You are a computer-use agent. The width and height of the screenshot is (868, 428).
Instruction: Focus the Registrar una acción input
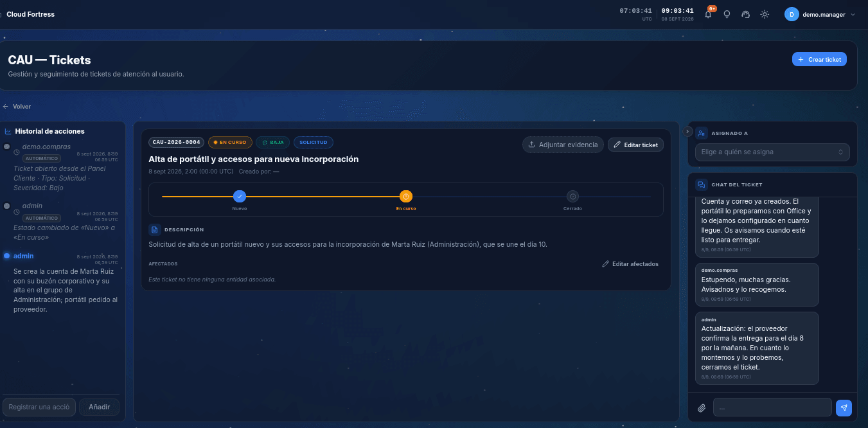point(39,407)
